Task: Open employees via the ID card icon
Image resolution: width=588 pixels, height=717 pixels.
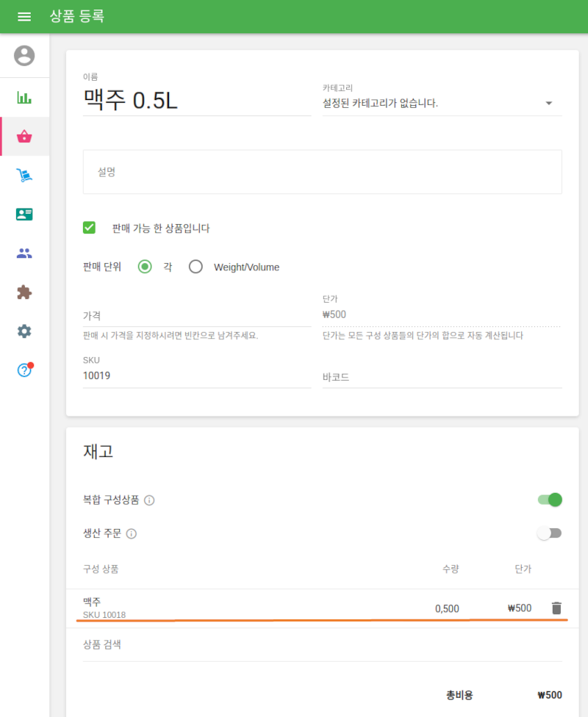Action: pyautogui.click(x=24, y=214)
